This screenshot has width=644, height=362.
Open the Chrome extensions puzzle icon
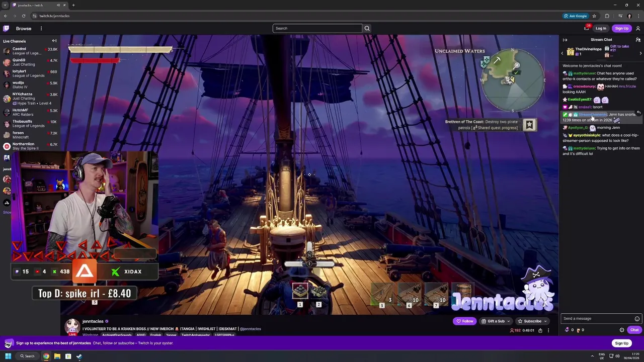pos(607,16)
